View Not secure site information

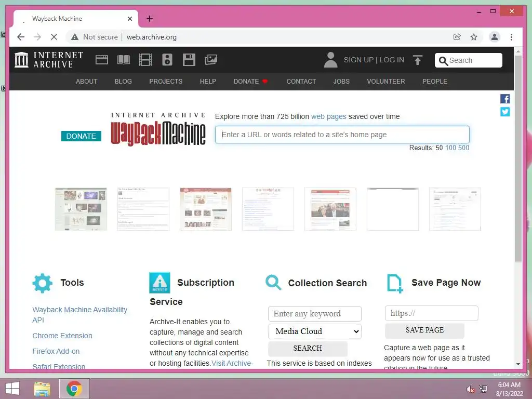[x=95, y=37]
